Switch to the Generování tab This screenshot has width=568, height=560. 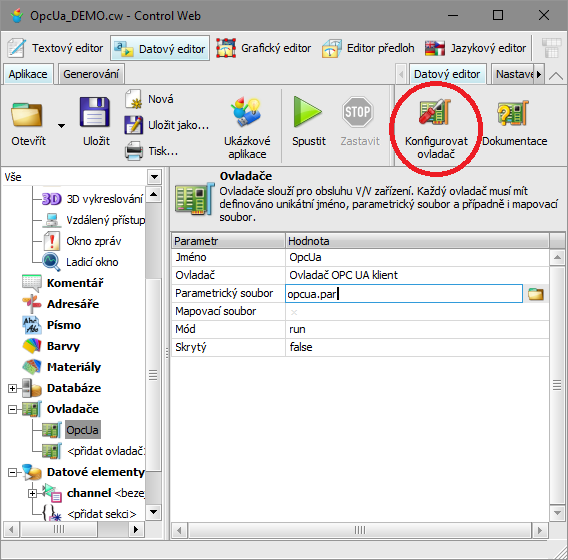coord(91,74)
